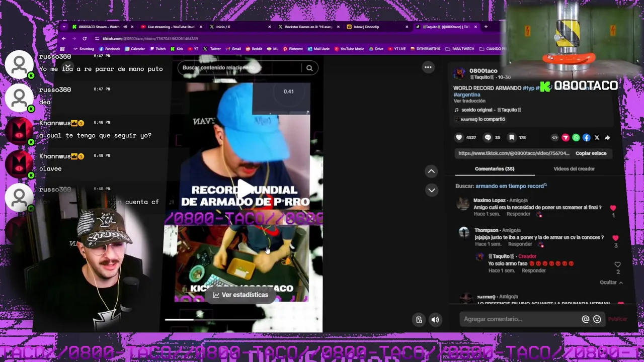The image size is (644, 362).
Task: Switch to 'Live streaming - YouTube Studio' tab
Action: click(x=170, y=27)
